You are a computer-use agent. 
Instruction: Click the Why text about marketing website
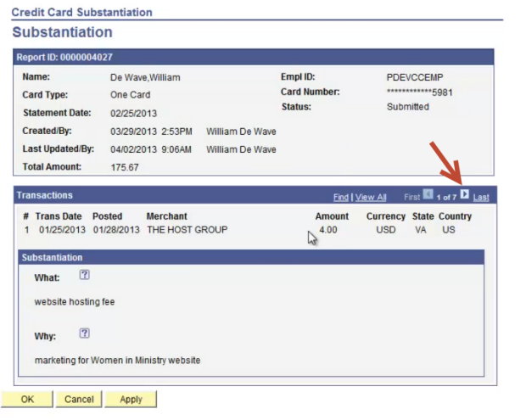tap(117, 360)
